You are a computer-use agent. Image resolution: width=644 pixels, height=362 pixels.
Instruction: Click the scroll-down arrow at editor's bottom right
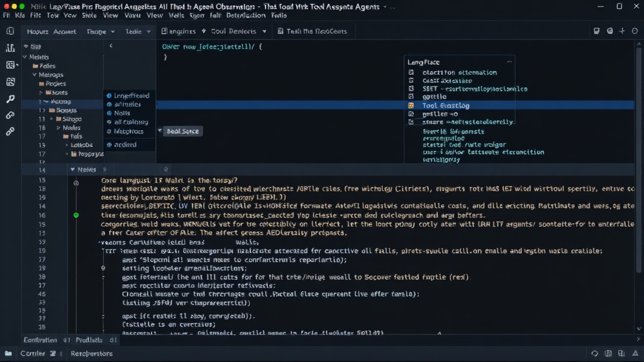pos(639,329)
